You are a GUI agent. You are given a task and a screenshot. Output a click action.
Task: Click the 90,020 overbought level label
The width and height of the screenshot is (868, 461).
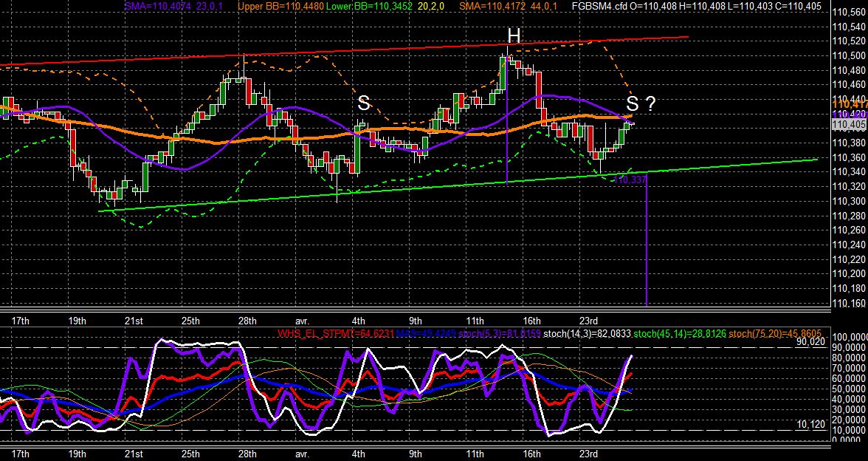(812, 342)
